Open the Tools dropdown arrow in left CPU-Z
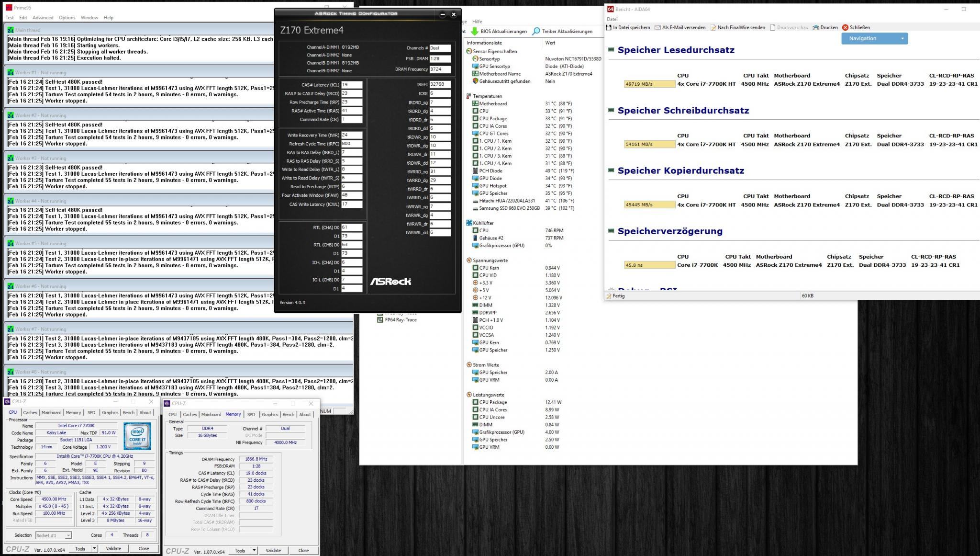 (x=94, y=548)
